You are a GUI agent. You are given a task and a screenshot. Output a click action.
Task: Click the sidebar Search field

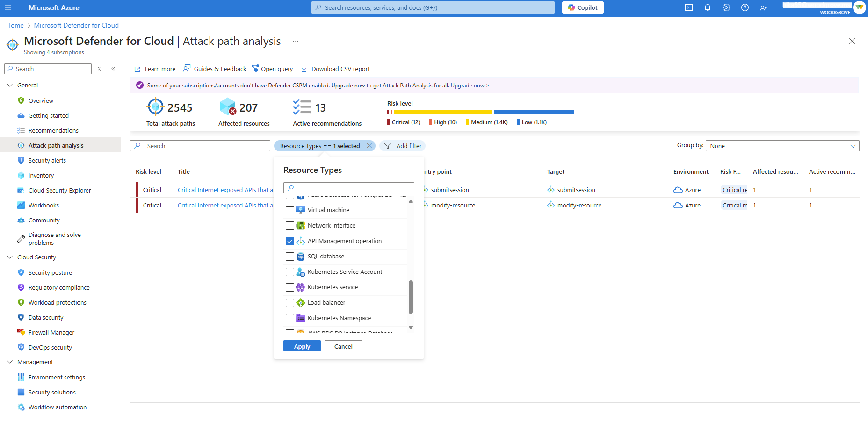point(48,69)
